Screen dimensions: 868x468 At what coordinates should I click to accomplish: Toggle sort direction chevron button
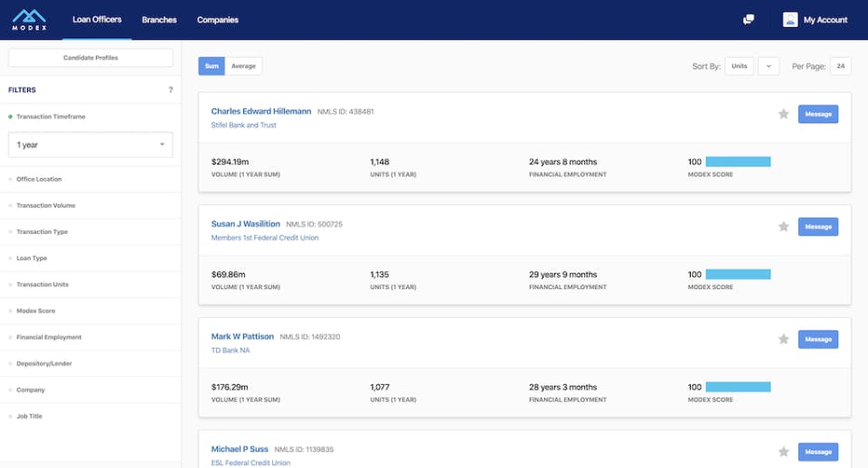[769, 66]
